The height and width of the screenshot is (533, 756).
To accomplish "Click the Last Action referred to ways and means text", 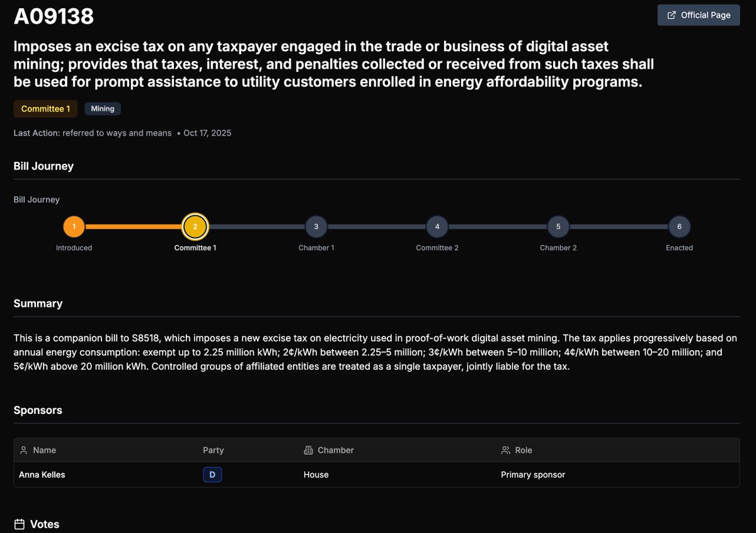I will tap(93, 133).
